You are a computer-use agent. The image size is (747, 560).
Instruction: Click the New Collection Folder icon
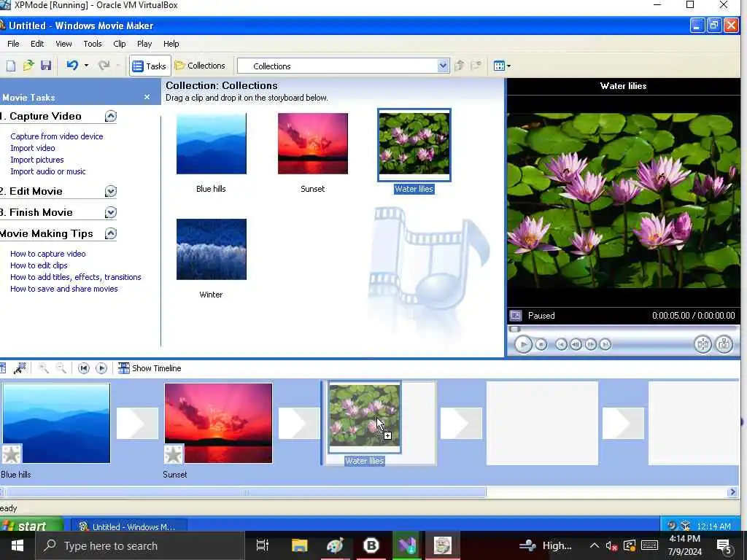click(476, 66)
